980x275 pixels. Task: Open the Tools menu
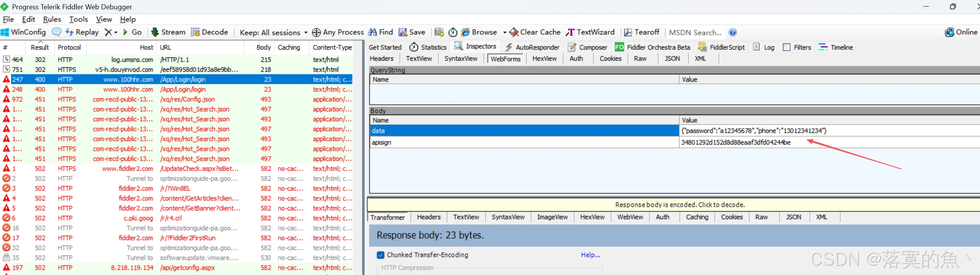pos(79,19)
